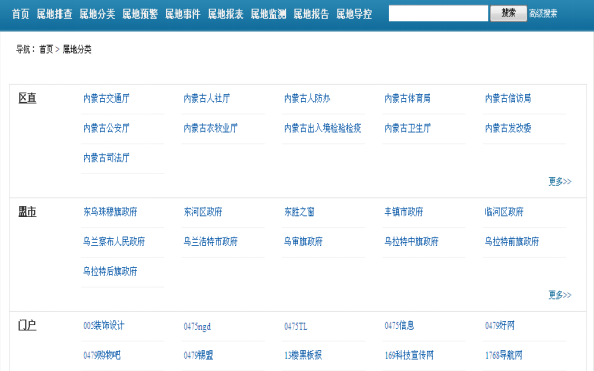Click 更多>> in the 区直 section

tap(560, 181)
